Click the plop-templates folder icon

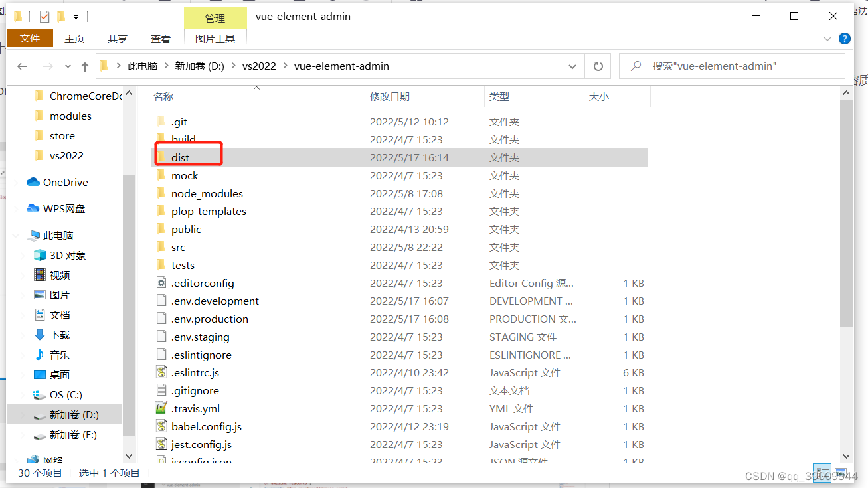click(160, 211)
